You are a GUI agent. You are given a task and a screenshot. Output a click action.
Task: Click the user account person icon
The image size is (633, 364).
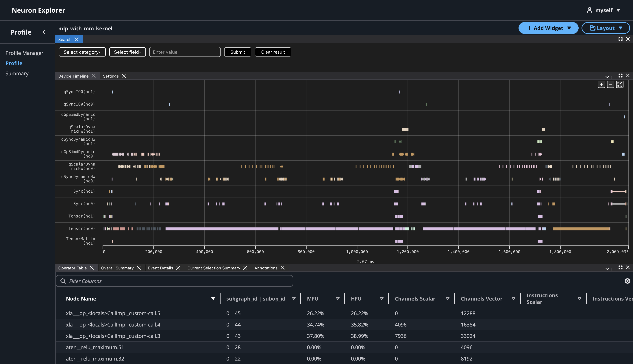(x=590, y=10)
